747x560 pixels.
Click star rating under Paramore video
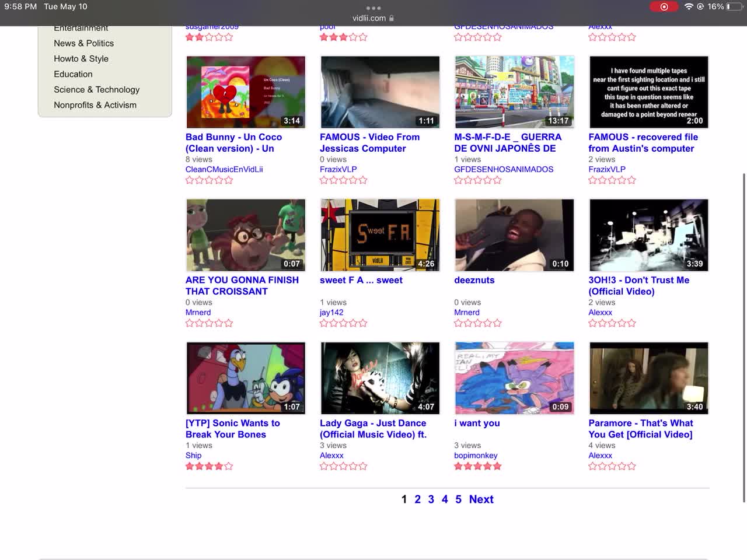coord(612,466)
